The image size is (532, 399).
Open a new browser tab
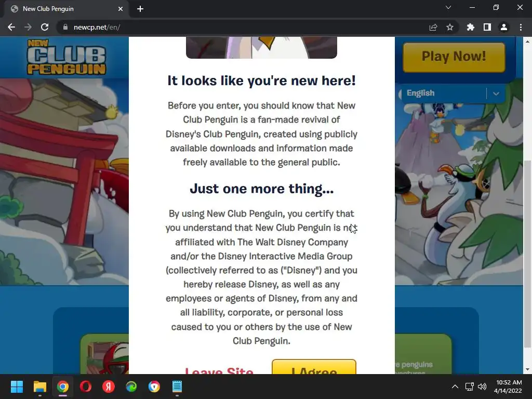[x=140, y=9]
